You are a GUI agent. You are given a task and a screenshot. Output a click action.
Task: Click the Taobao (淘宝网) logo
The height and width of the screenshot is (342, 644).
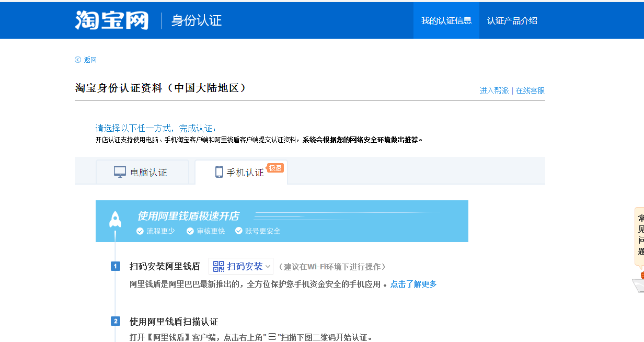click(x=111, y=20)
